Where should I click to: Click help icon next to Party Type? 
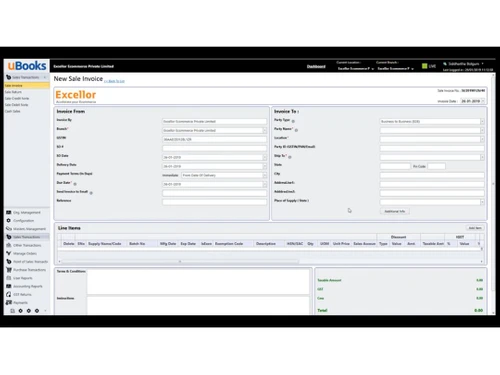pyautogui.click(x=293, y=121)
